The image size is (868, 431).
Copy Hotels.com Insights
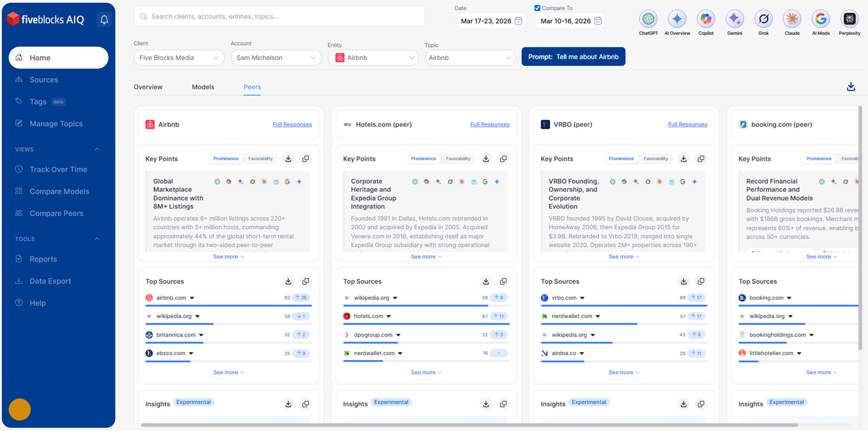point(504,404)
